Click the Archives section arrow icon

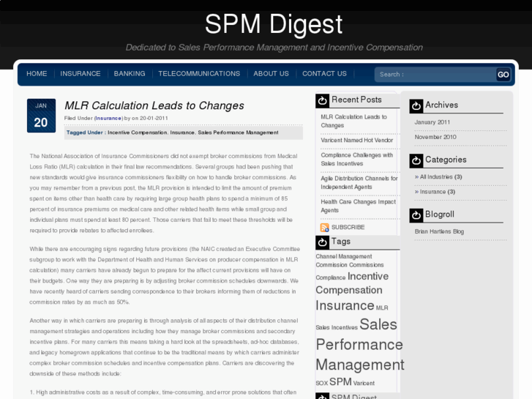point(416,106)
